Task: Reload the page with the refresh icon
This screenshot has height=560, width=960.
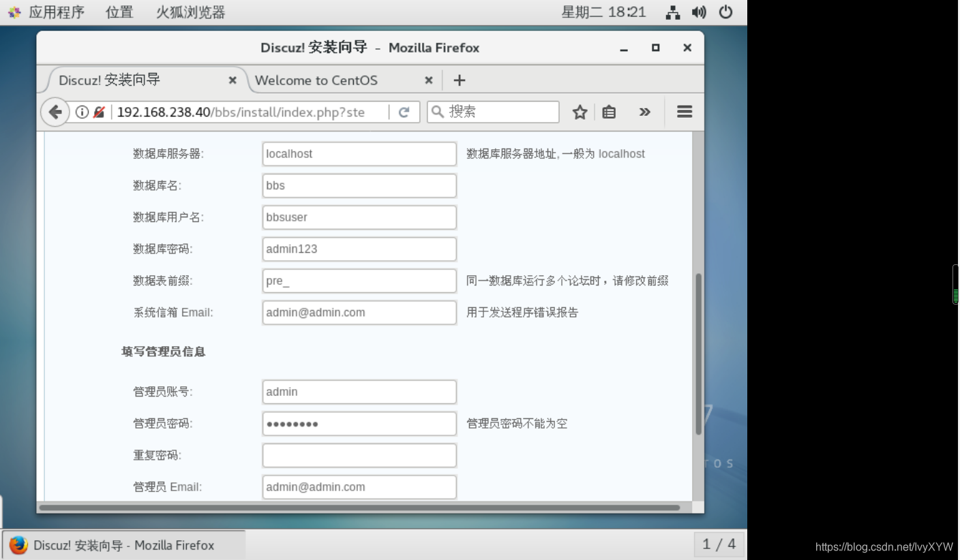Action: click(x=404, y=112)
